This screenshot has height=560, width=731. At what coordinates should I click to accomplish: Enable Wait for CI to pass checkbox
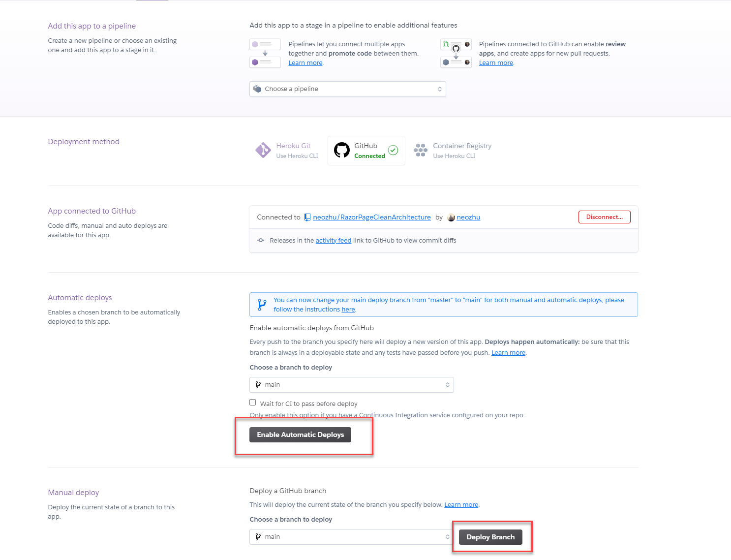pos(253,403)
